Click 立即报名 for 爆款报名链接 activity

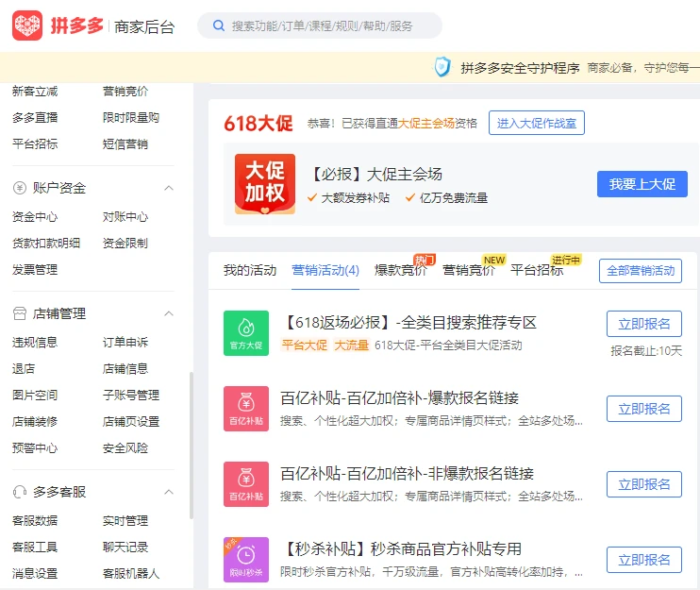click(x=644, y=409)
